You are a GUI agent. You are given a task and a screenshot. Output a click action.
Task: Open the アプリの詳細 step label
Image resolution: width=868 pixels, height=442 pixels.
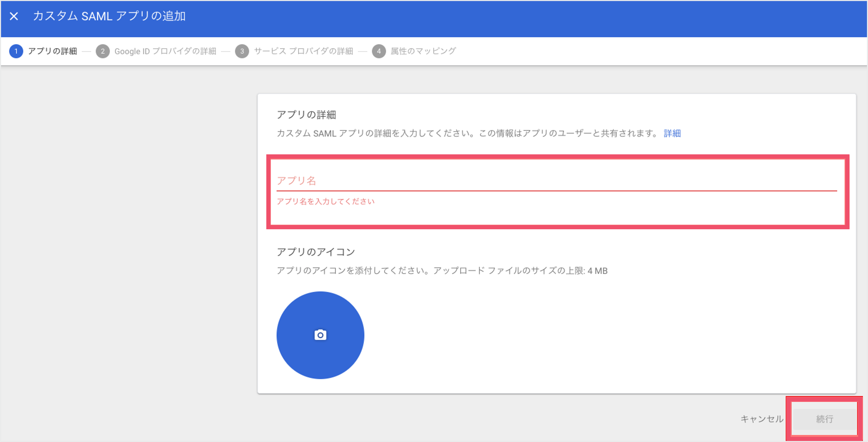pyautogui.click(x=53, y=51)
